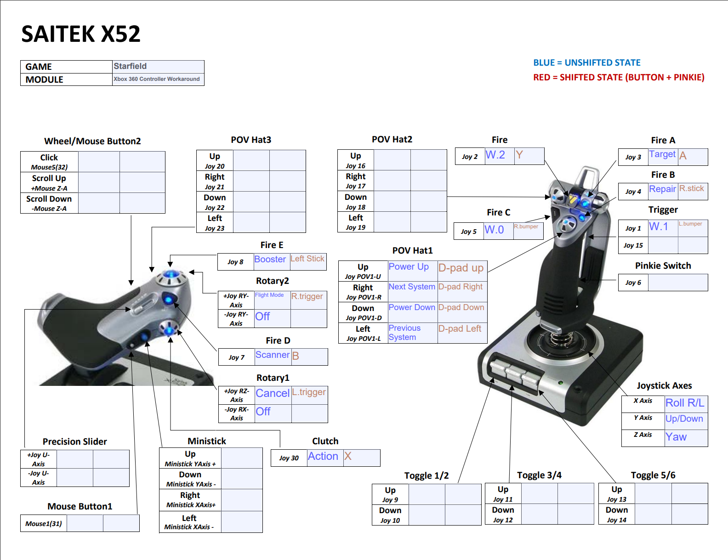Viewport: 728px width, 560px height.
Task: Click the BLUE = UNSHIFTED STATE legend
Action: pyautogui.click(x=587, y=62)
